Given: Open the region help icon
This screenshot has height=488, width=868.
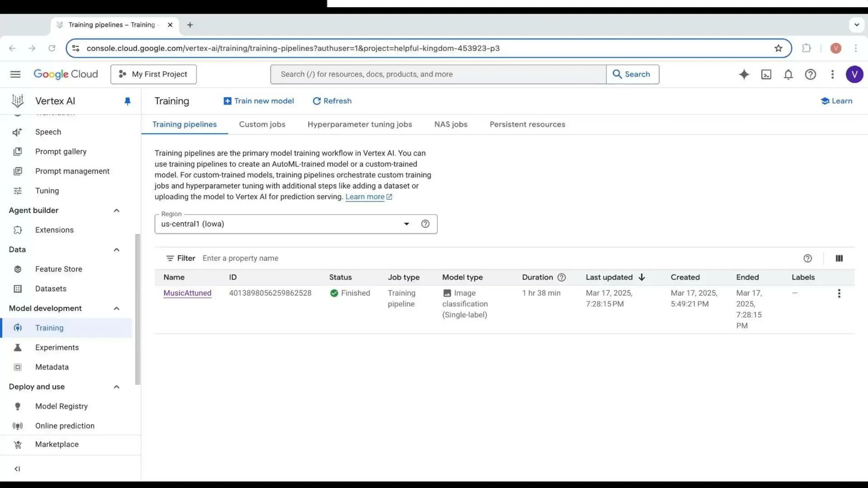Looking at the screenshot, I should 425,224.
